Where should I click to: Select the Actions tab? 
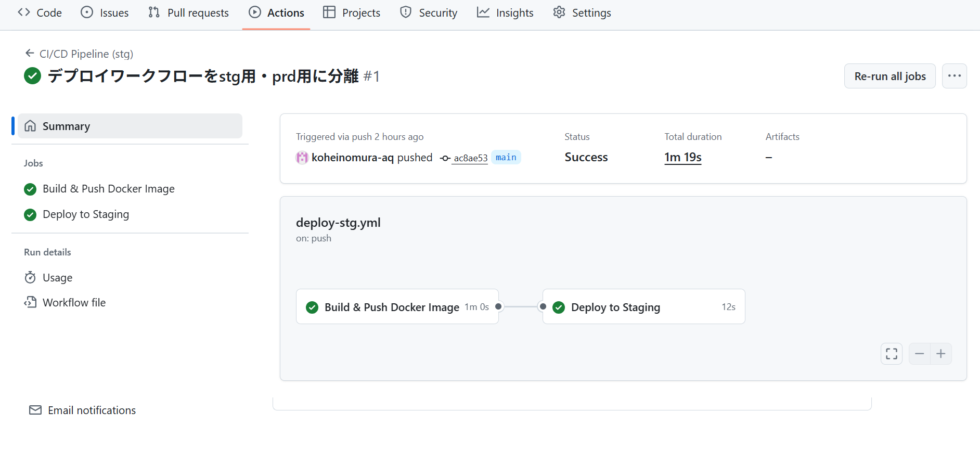(276, 12)
